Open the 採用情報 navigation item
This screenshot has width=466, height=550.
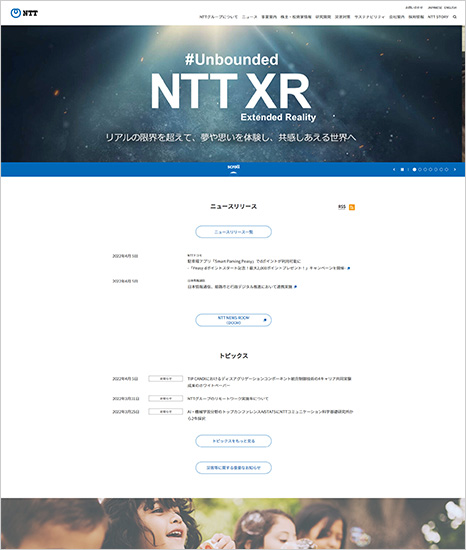point(416,17)
